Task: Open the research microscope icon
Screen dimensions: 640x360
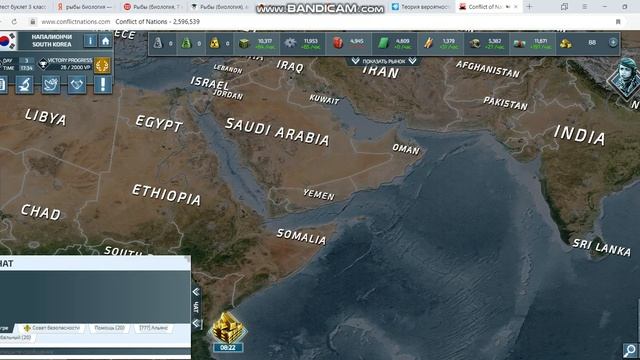Action: pos(24,84)
